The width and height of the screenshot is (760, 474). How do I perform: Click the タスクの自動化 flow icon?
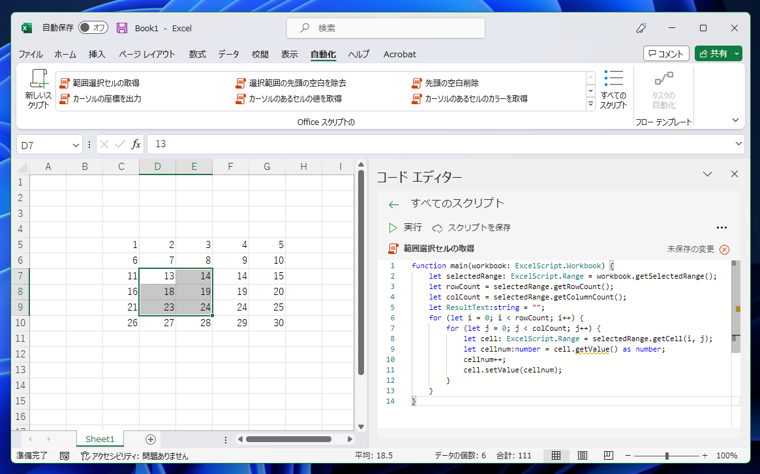tap(664, 89)
